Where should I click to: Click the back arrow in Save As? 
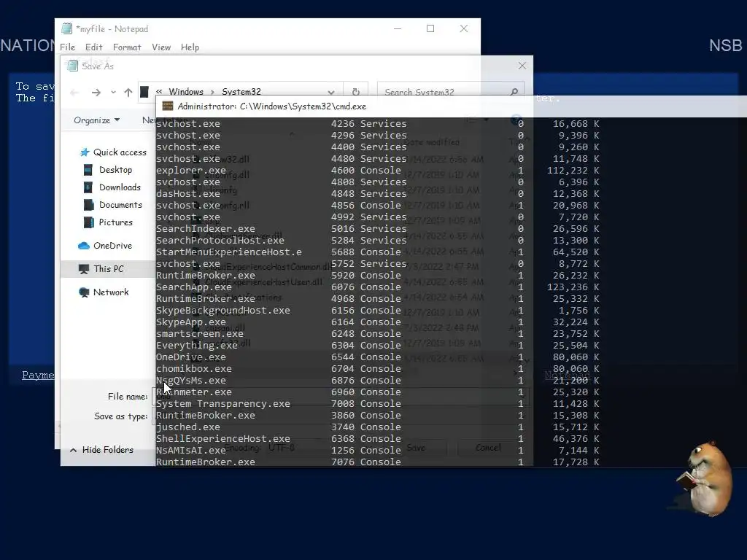coord(74,93)
